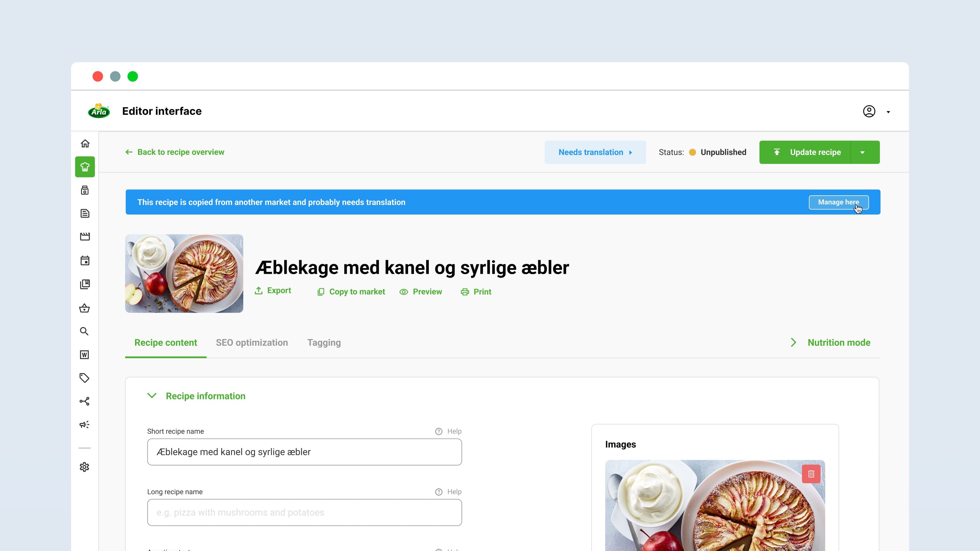
Task: Click the shopping basket sidebar icon
Action: pyautogui.click(x=85, y=308)
